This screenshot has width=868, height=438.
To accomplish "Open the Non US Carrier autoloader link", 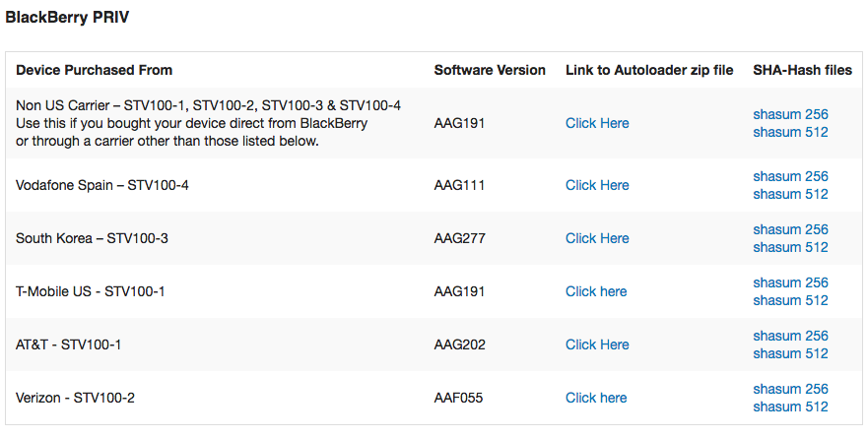I will 597,123.
